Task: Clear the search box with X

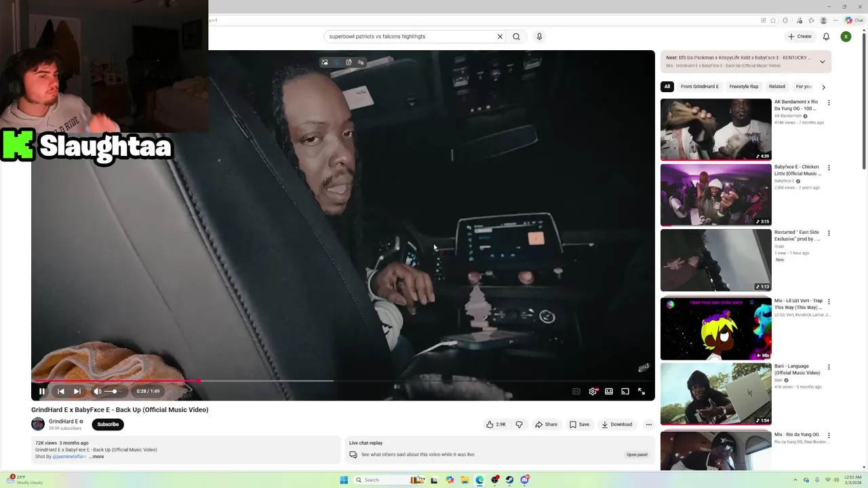Action: click(x=500, y=37)
